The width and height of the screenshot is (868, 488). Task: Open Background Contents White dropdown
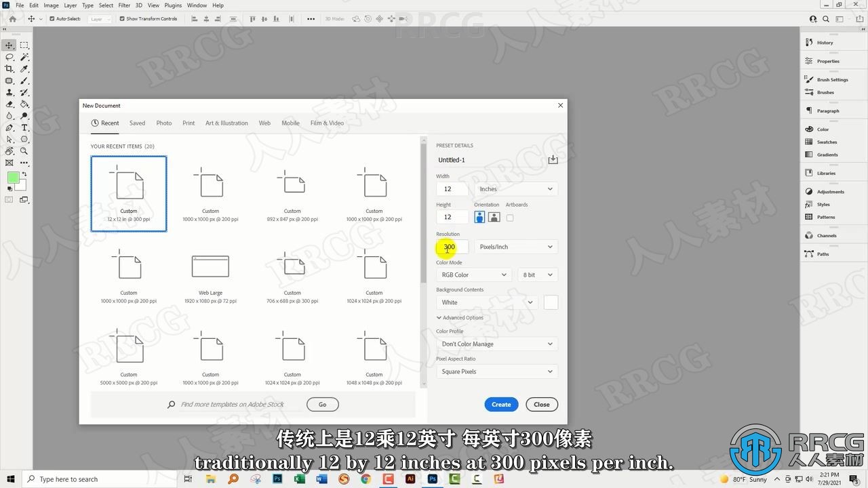488,302
